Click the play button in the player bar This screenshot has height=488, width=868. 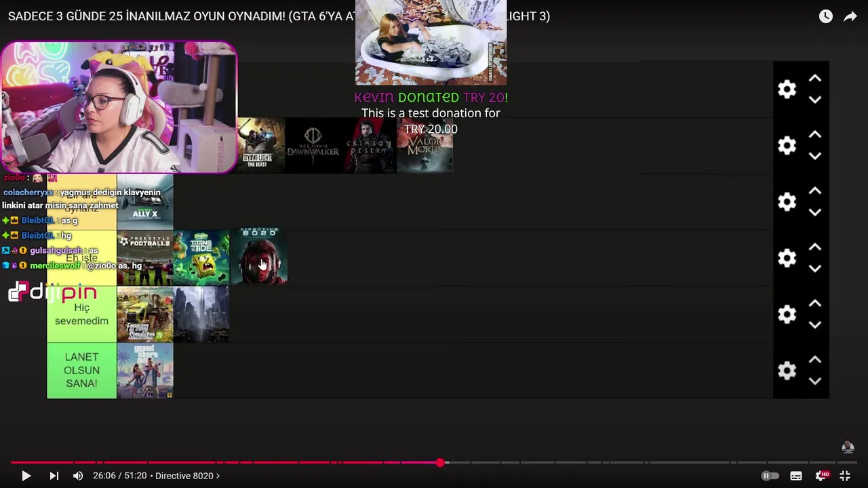pyautogui.click(x=26, y=476)
